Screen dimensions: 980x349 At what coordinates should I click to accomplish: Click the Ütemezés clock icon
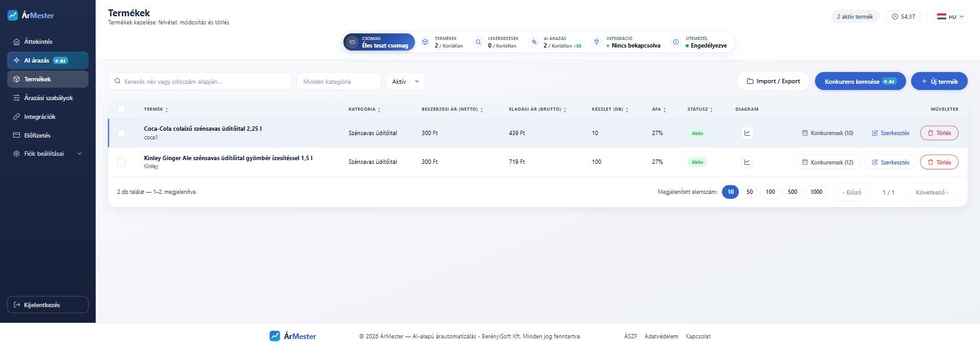(x=676, y=42)
